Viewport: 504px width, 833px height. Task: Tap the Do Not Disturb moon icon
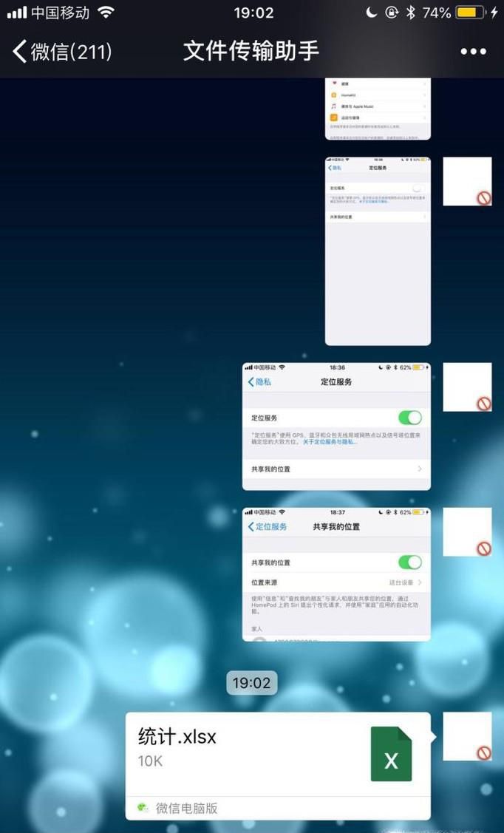(x=372, y=13)
